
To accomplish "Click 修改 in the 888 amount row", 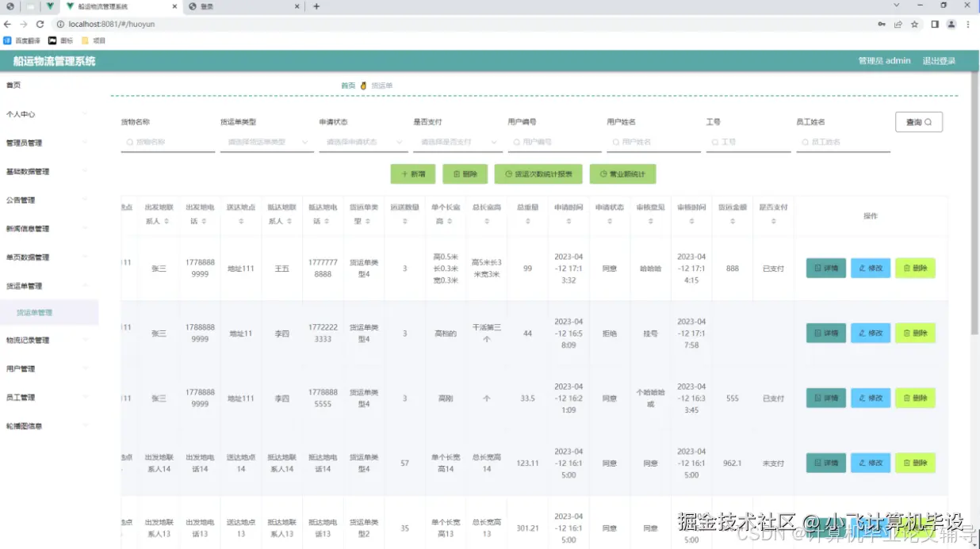I will coord(871,269).
